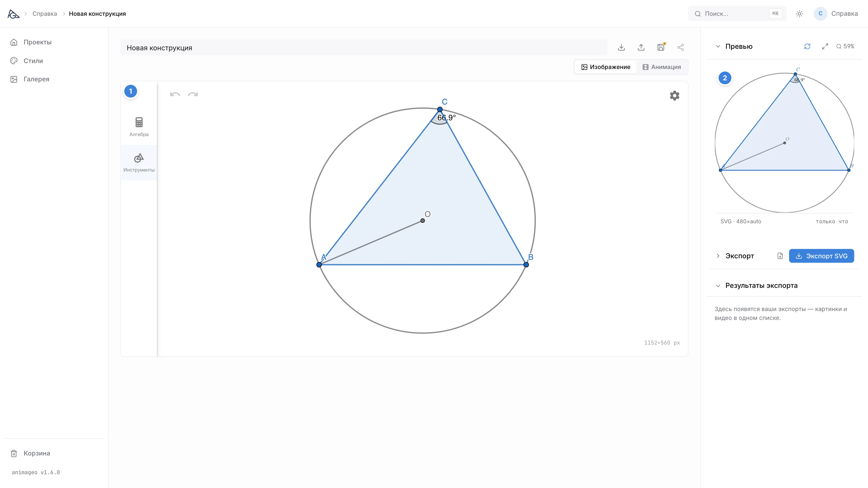Viewport: 868px width, 488px height.
Task: Click the Поиск search field
Action: (737, 14)
